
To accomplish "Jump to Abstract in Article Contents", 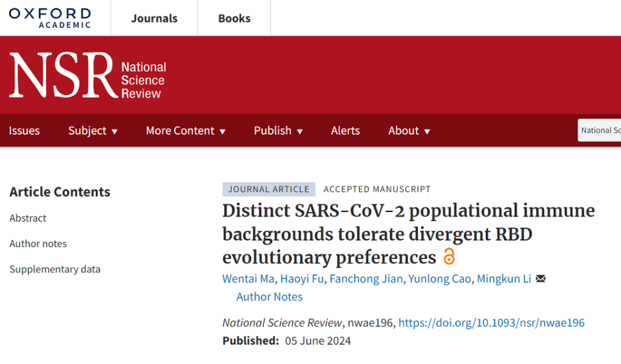I will tap(28, 218).
